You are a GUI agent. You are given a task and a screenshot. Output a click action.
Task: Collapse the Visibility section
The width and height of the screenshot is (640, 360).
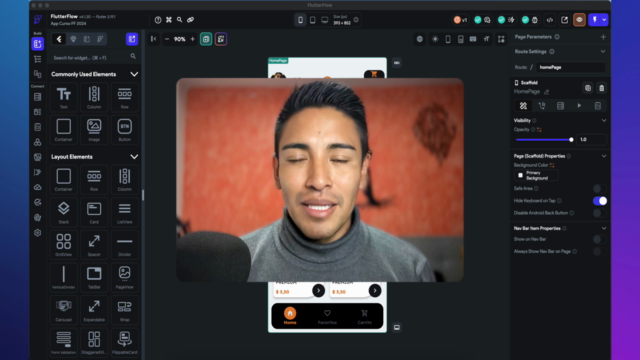click(604, 120)
